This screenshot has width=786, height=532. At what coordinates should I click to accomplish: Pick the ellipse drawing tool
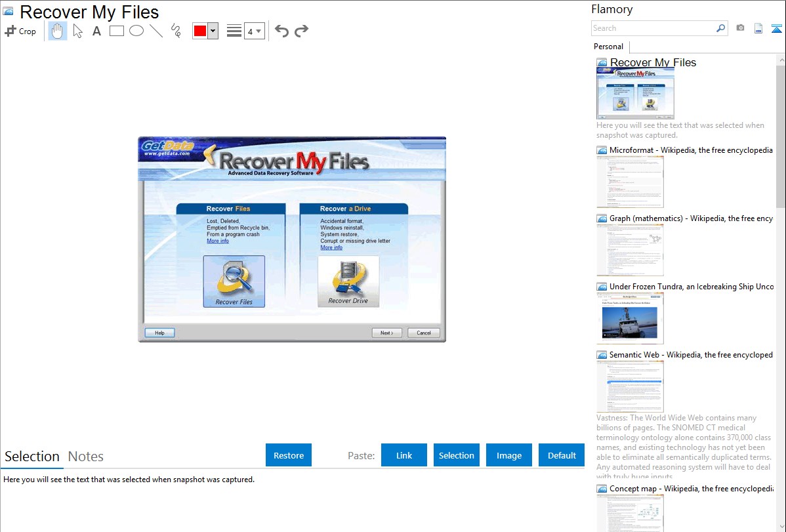pyautogui.click(x=136, y=31)
